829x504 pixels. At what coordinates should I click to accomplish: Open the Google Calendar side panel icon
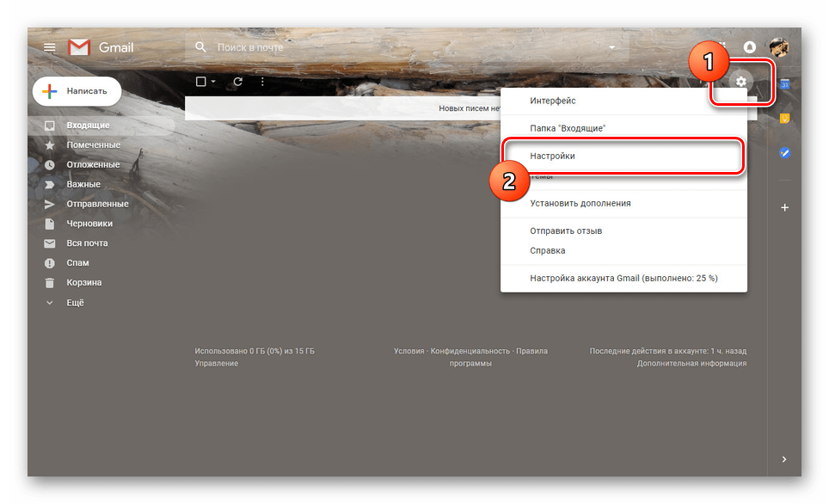click(x=784, y=84)
